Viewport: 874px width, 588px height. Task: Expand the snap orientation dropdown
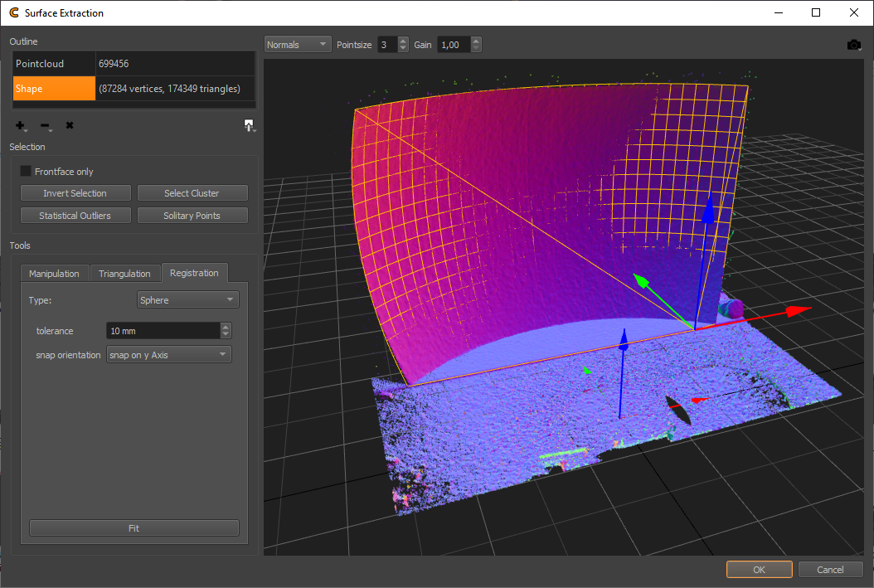[169, 355]
